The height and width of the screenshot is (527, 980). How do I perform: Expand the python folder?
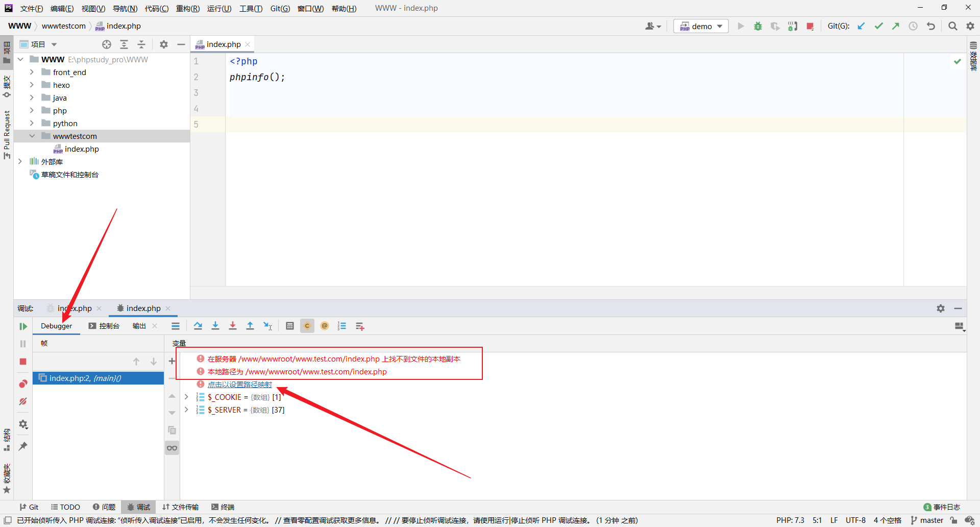[32, 123]
